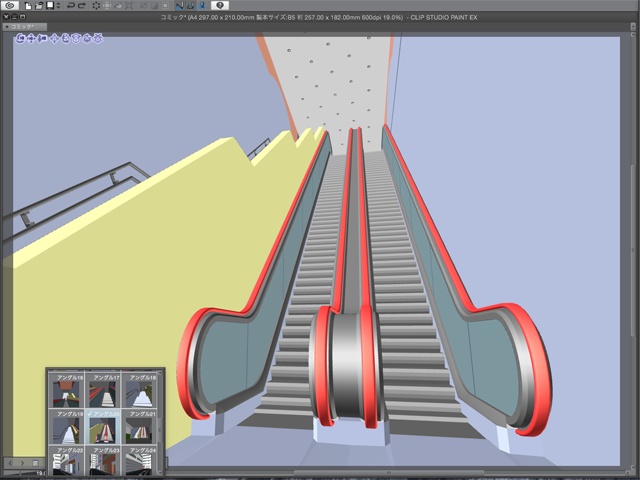
Task: Create a new file from toolbar
Action: [x=29, y=6]
